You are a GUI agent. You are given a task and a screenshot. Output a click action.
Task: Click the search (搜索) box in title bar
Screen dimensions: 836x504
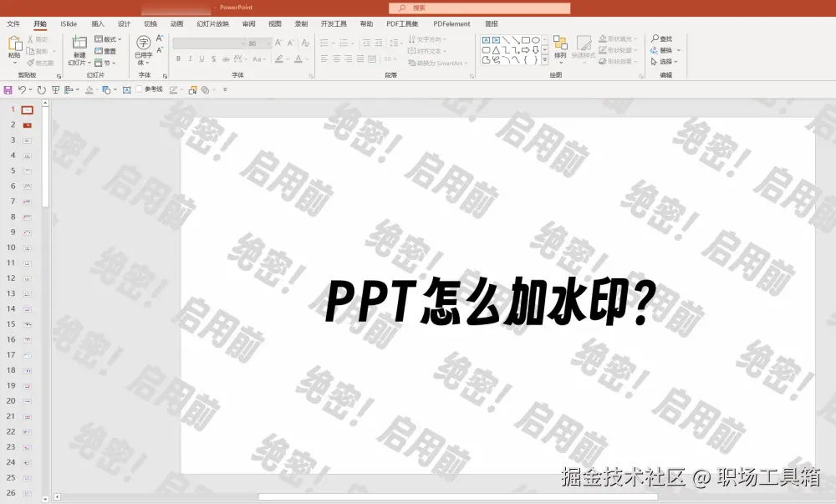click(479, 8)
